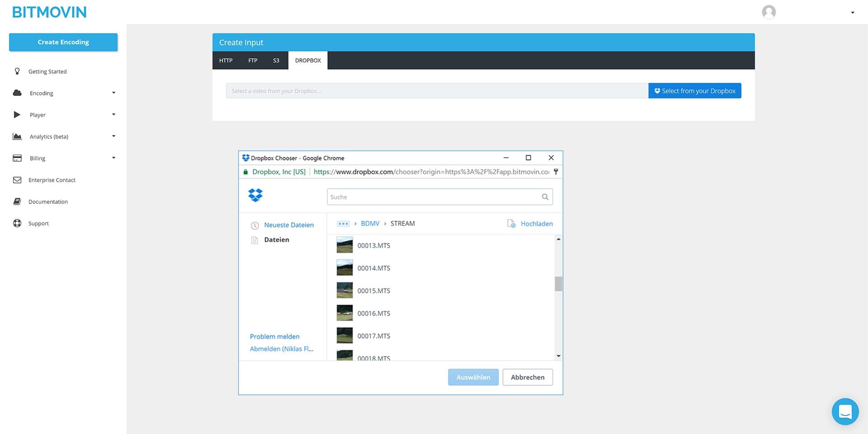Screen dimensions: 868x434
Task: Open the user account dropdown arrow
Action: (x=853, y=13)
